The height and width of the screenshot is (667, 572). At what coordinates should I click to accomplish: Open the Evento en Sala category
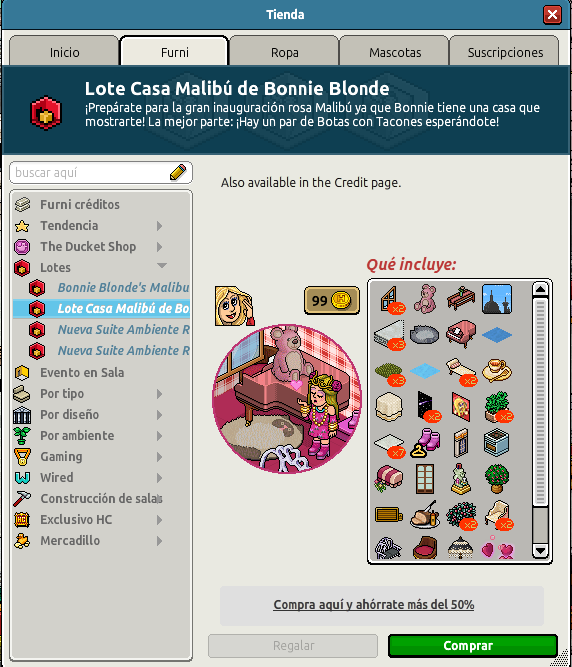pos(82,373)
